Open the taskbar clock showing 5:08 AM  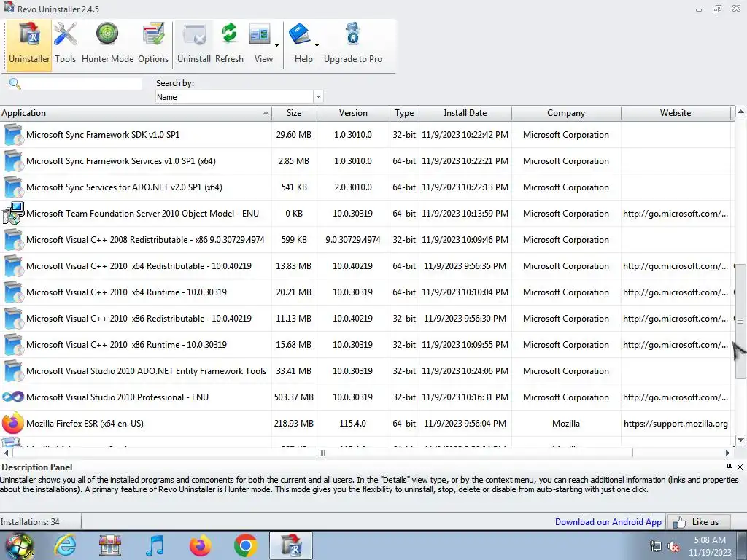[x=710, y=545]
